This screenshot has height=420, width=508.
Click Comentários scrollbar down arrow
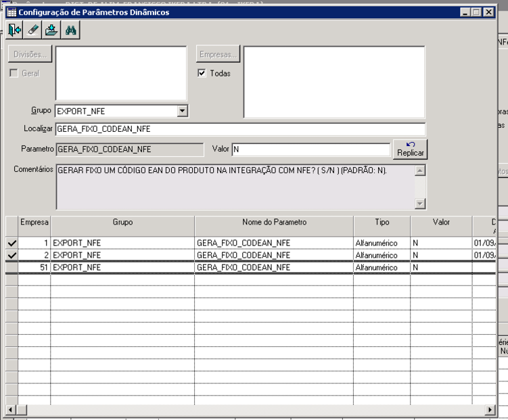(420, 204)
